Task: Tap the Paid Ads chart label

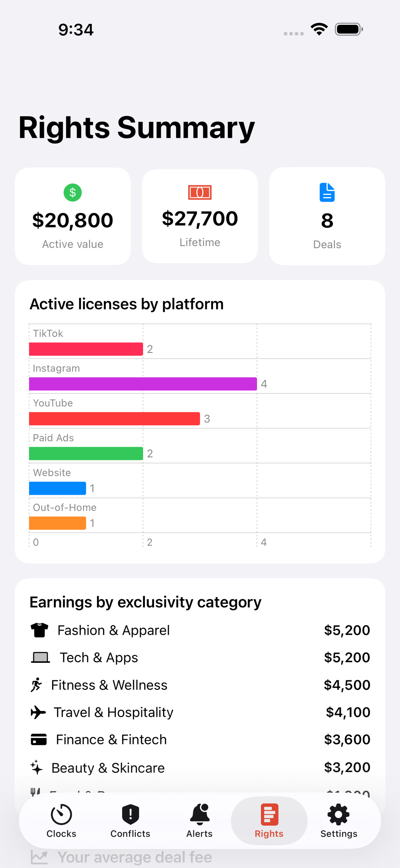Action: click(53, 438)
